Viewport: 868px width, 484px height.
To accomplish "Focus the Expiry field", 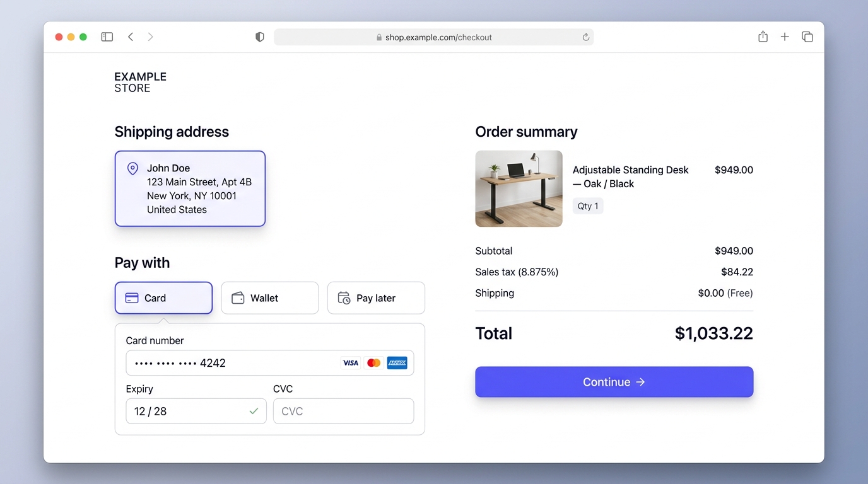I will 196,411.
